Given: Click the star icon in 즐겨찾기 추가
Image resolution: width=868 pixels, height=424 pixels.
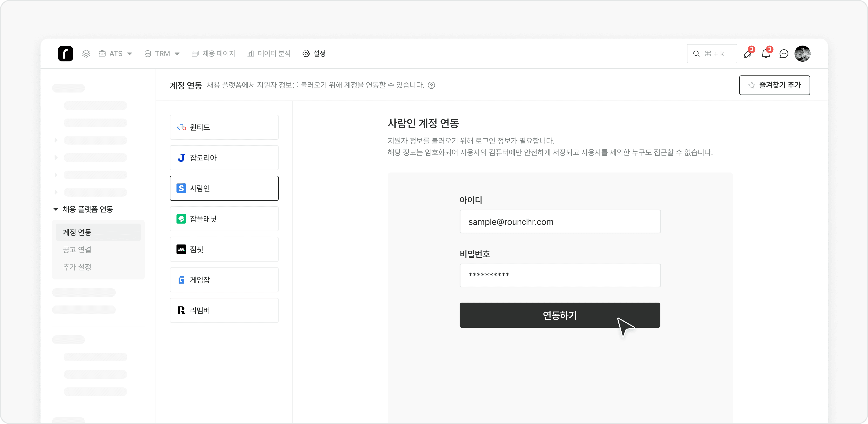Looking at the screenshot, I should pos(752,85).
